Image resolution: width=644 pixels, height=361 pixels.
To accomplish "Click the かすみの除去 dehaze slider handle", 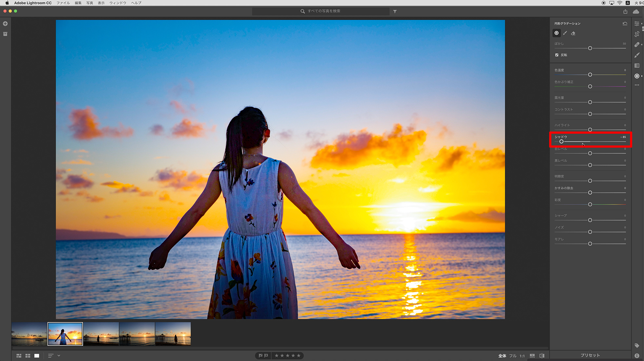I will click(x=590, y=193).
